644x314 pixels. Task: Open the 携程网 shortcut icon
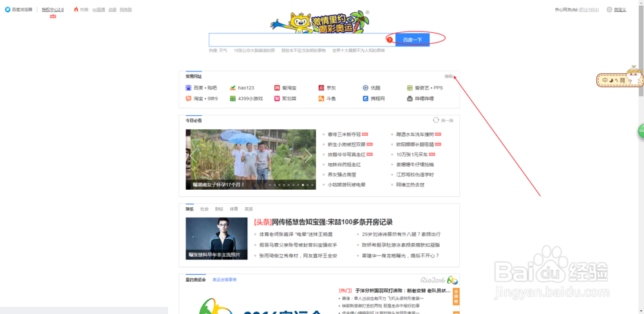click(366, 98)
